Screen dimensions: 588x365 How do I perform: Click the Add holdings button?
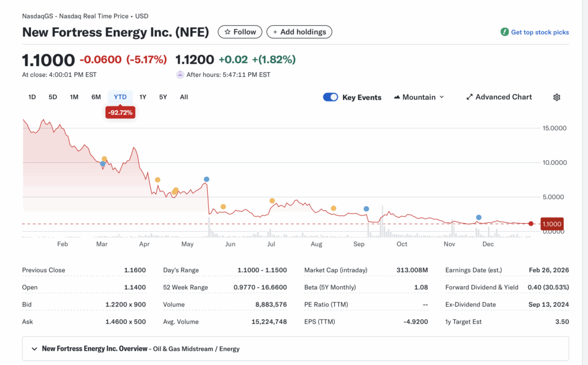[x=299, y=32]
